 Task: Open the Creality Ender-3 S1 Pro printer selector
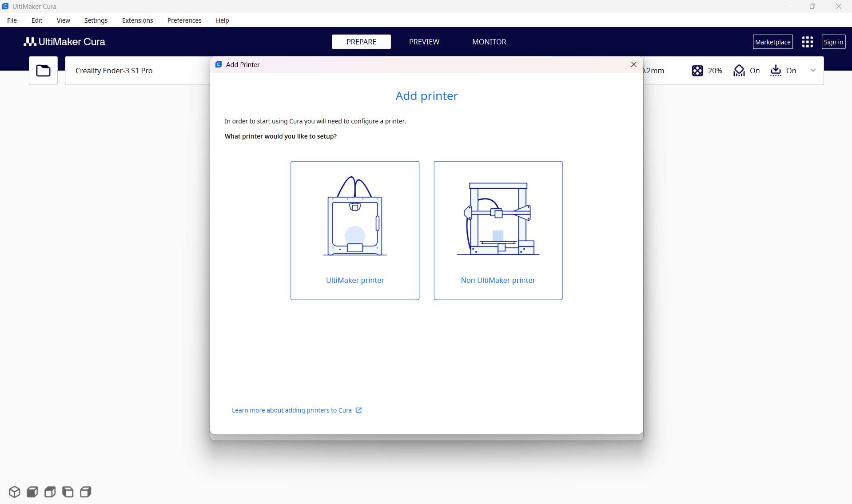click(x=138, y=71)
